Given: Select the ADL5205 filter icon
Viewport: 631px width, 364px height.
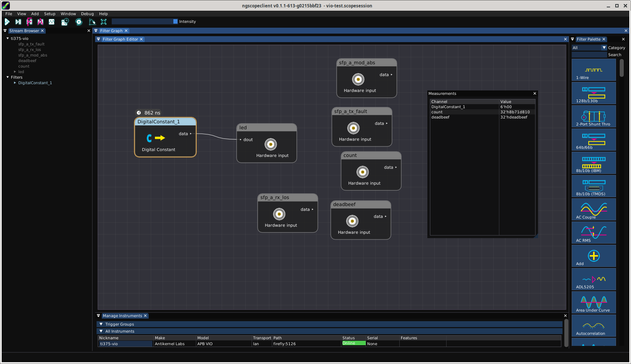Looking at the screenshot, I should (x=594, y=279).
